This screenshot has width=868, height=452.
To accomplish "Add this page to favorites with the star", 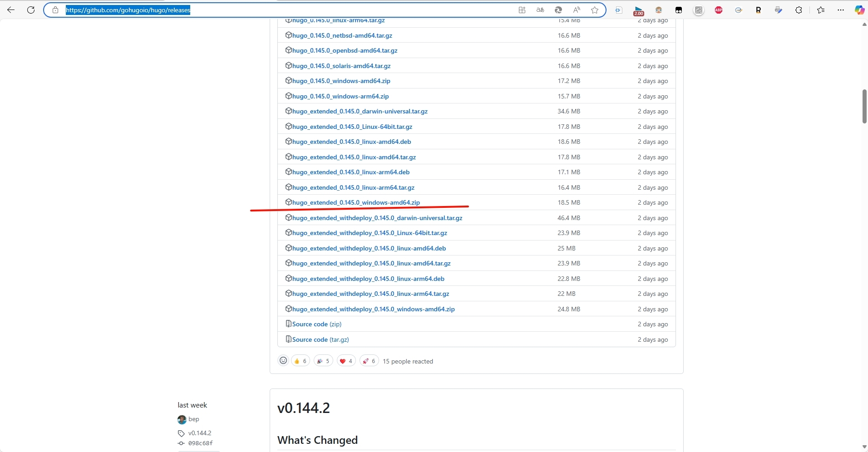I will (595, 10).
